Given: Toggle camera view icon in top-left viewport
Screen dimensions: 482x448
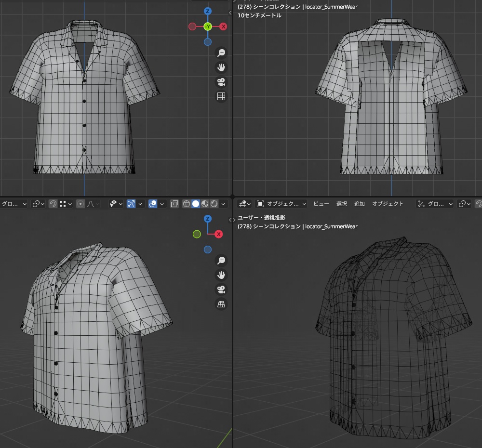Looking at the screenshot, I should pyautogui.click(x=221, y=82).
